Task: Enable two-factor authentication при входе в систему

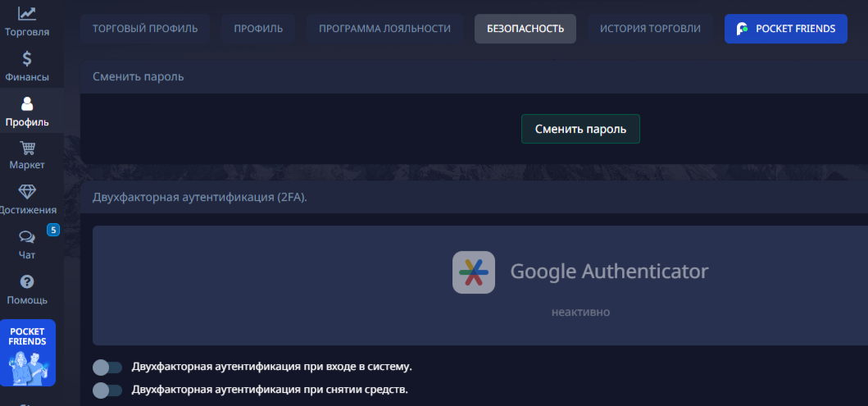Action: pyautogui.click(x=107, y=367)
